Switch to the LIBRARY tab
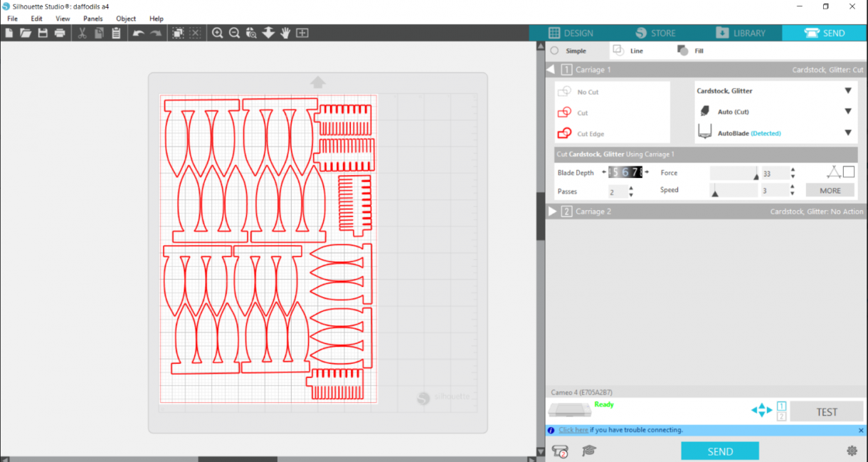Viewport: 868px width, 462px height. (x=740, y=33)
